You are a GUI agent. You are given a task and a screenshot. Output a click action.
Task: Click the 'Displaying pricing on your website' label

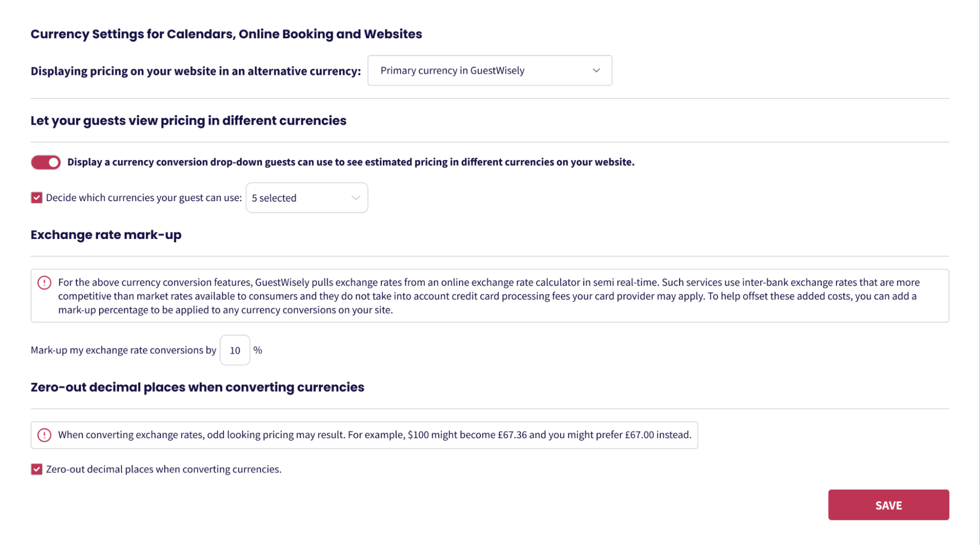point(196,71)
